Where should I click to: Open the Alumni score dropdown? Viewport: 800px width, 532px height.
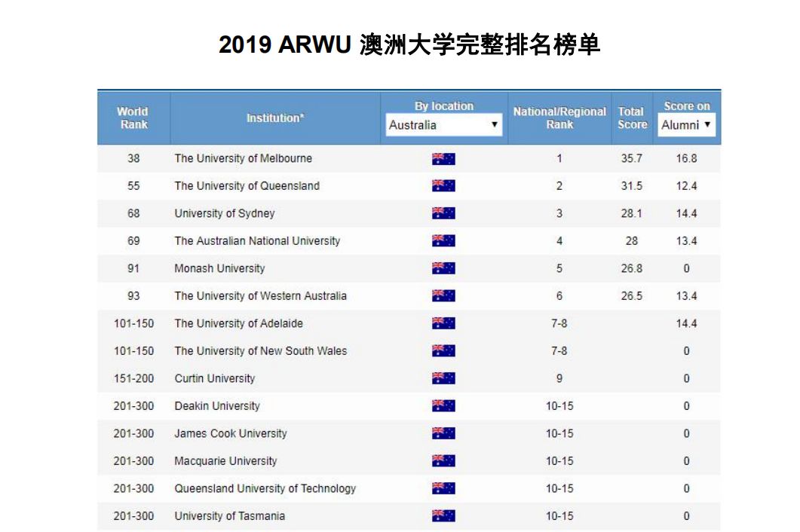pos(686,125)
